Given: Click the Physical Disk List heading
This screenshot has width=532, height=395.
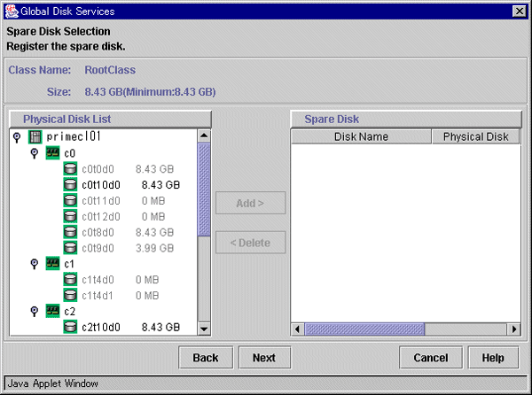Looking at the screenshot, I should coord(66,120).
